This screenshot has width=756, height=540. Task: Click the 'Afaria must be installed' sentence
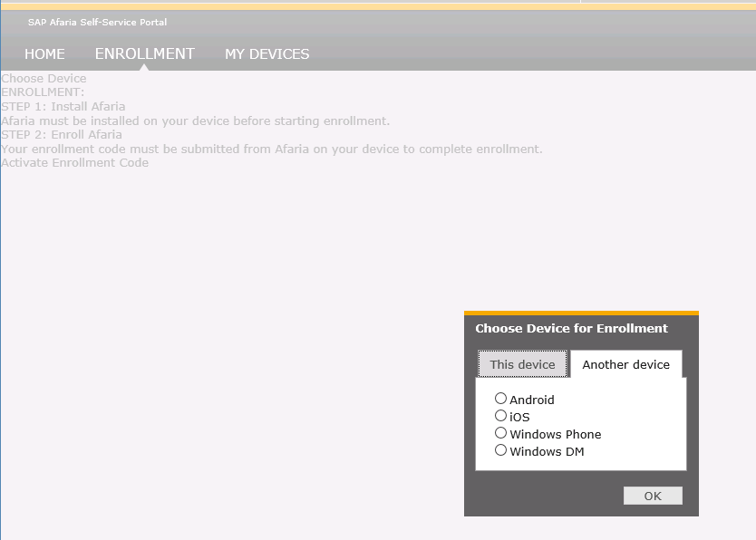pos(195,121)
